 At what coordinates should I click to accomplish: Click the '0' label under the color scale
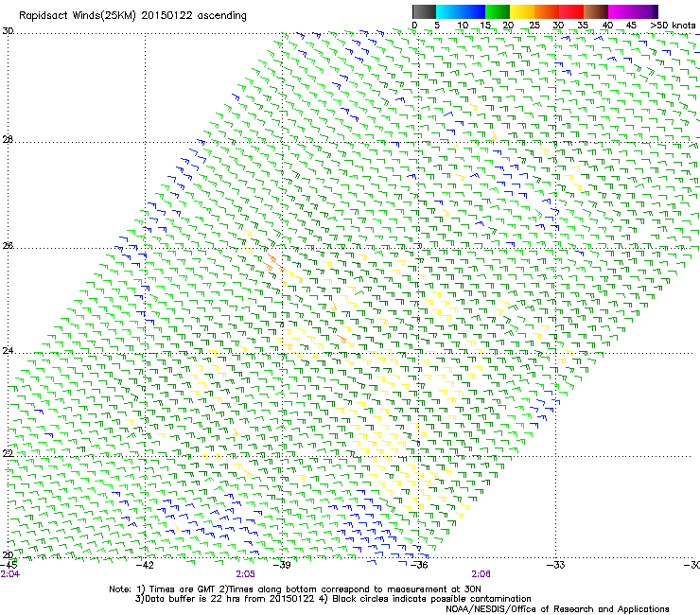(414, 26)
